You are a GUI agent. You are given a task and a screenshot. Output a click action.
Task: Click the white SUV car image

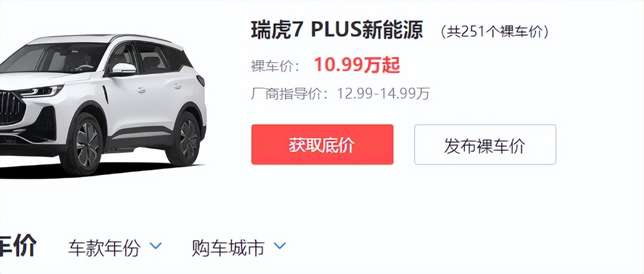point(102,105)
